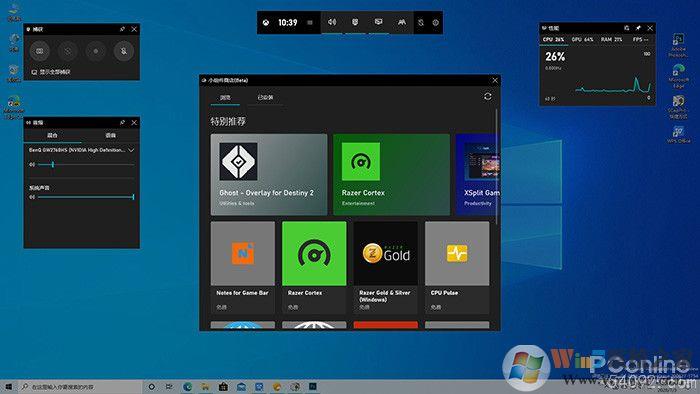Select the Installed tab in the widget store
This screenshot has height=394, width=700.
click(x=265, y=97)
